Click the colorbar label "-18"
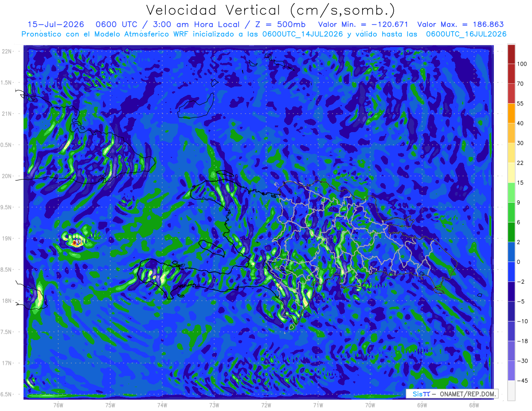532x411 pixels. coord(522,341)
